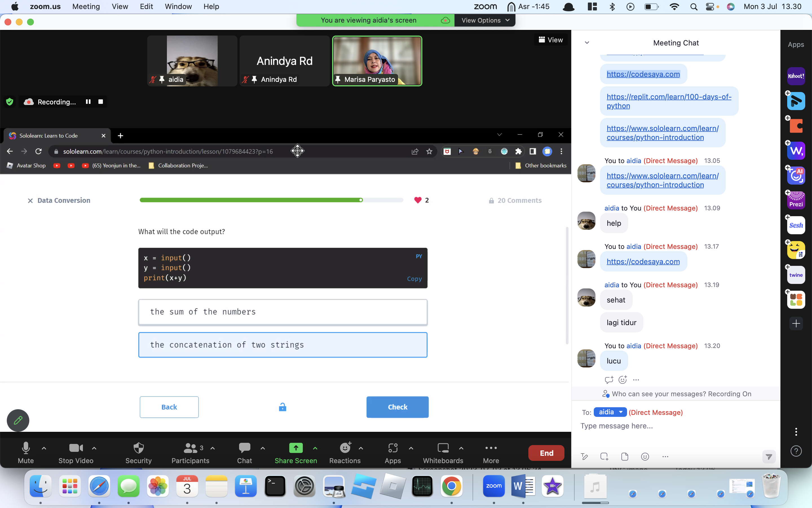Click the blue Check button
Image resolution: width=812 pixels, height=508 pixels.
(397, 407)
